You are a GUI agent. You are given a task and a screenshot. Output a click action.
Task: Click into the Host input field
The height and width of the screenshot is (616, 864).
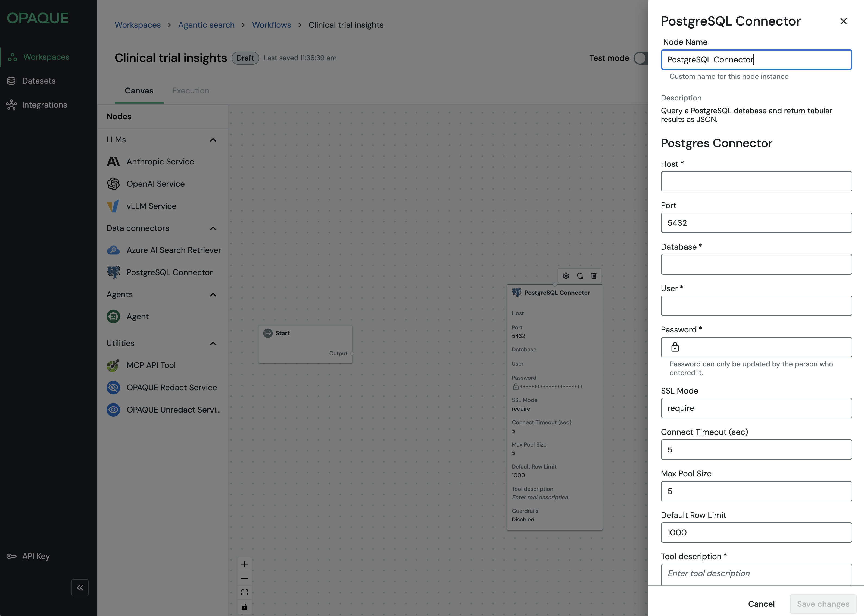[756, 181]
